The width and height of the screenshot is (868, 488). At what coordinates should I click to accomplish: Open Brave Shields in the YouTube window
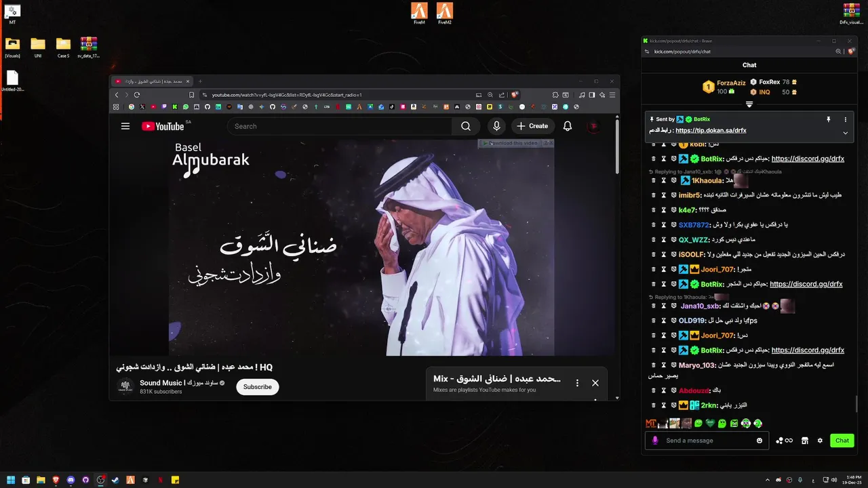[515, 95]
